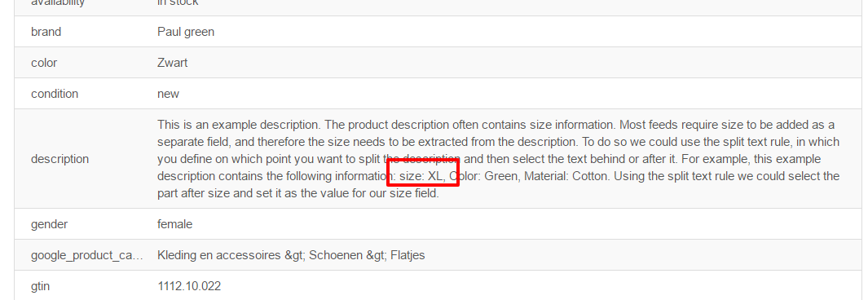Click Color: Green in the description

tap(483, 177)
